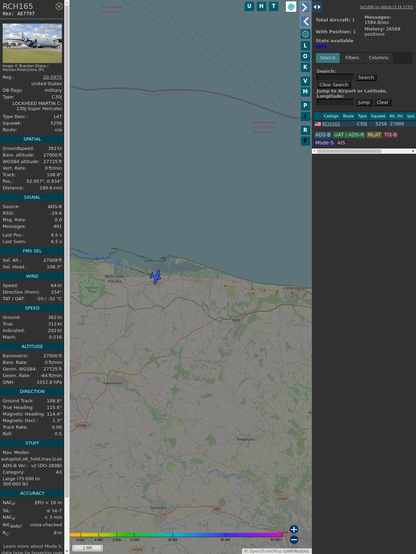
Task: Toggle the H map button
Action: point(261,6)
